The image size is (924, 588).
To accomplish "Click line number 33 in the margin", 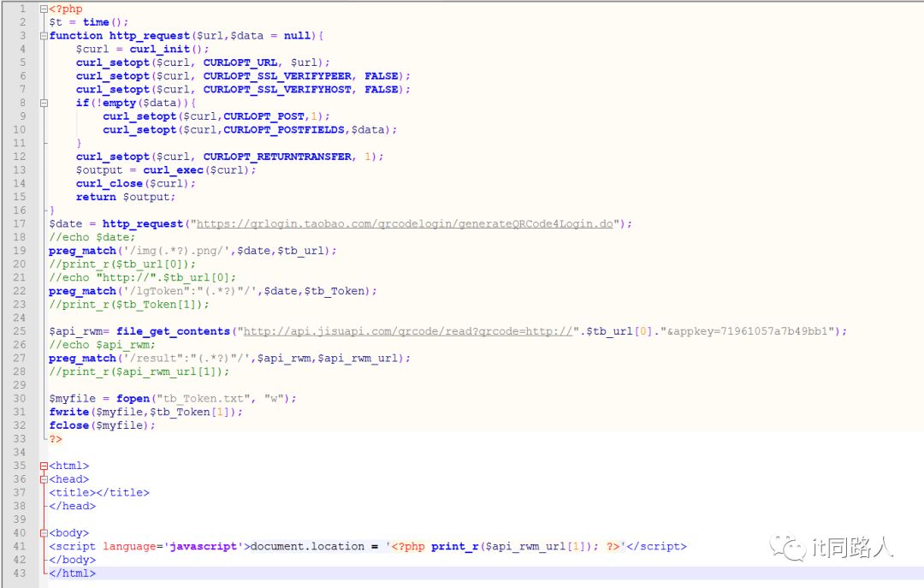I will pyautogui.click(x=20, y=439).
